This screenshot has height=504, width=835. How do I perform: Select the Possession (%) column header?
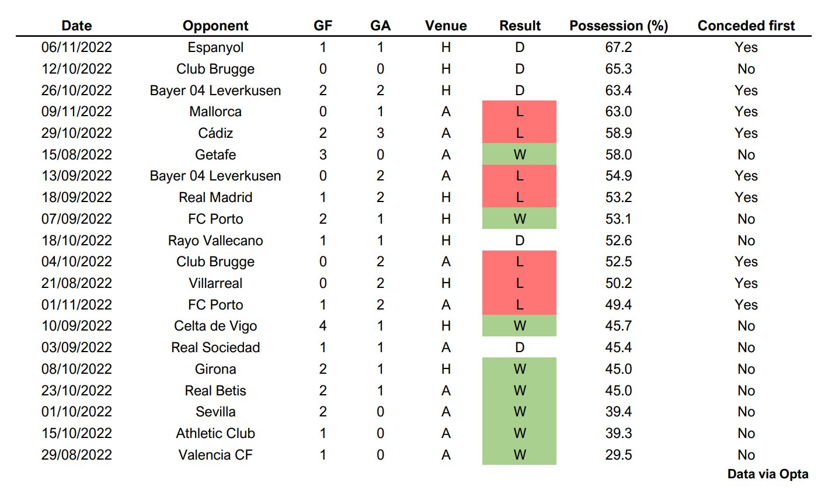click(618, 26)
